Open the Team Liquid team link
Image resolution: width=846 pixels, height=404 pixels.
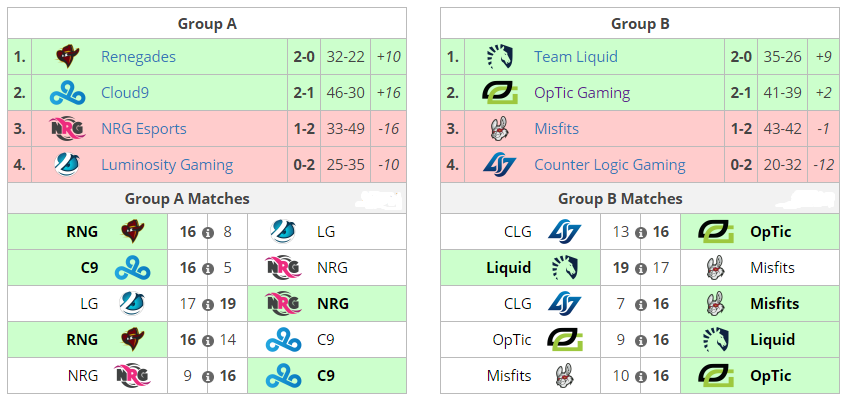pos(576,57)
